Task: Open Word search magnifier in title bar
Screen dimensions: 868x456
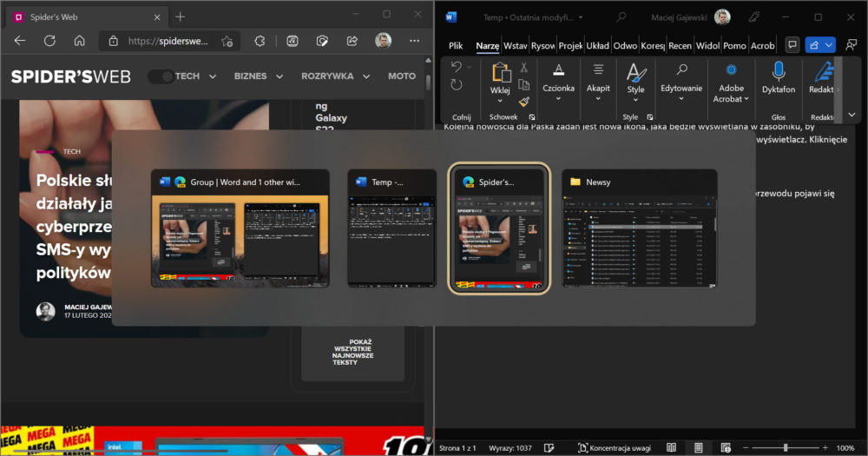Action: point(621,17)
